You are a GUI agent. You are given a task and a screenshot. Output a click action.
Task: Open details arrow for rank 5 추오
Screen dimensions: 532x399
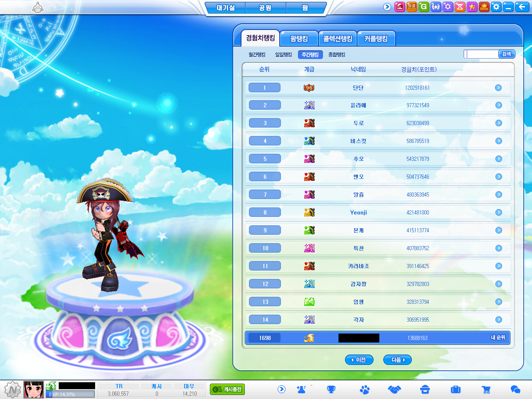click(498, 159)
